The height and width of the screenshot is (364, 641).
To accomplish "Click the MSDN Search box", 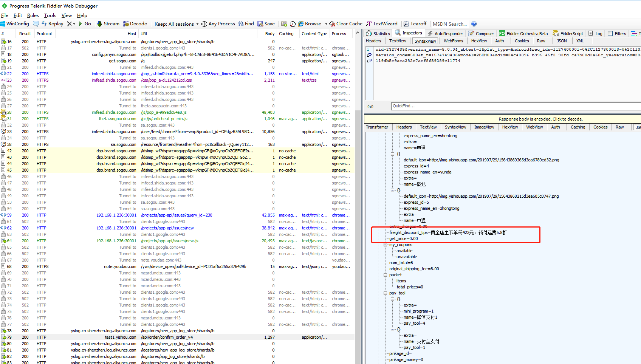I will (450, 24).
